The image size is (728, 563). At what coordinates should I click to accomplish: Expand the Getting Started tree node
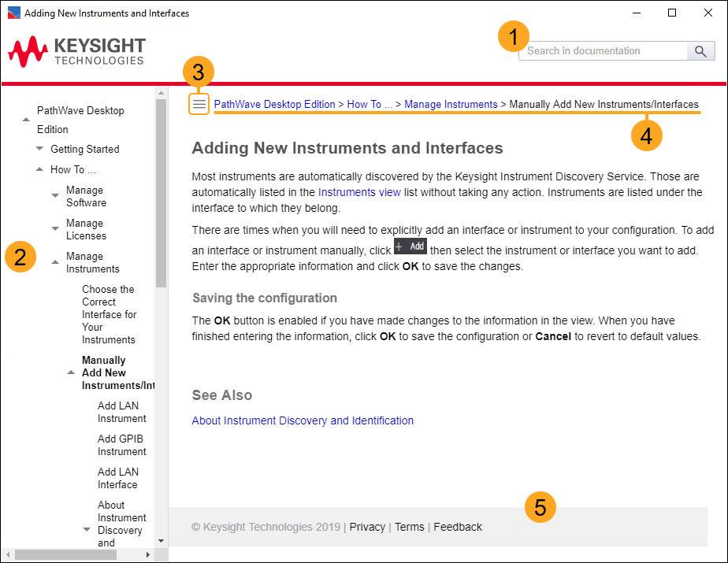40,149
